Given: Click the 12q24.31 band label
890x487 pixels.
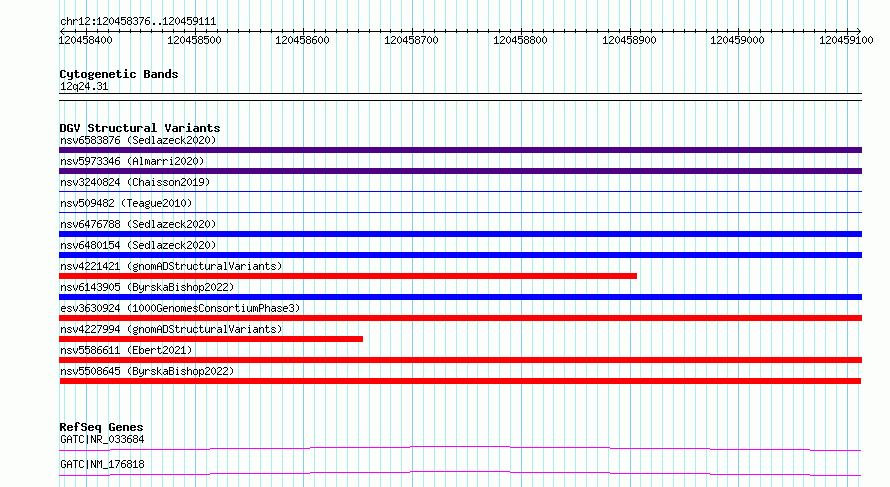Looking at the screenshot, I should point(84,86).
